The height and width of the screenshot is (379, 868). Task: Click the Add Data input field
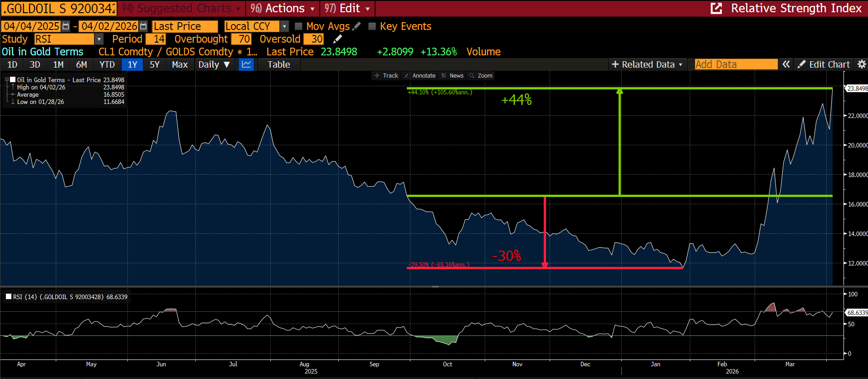[x=736, y=64]
